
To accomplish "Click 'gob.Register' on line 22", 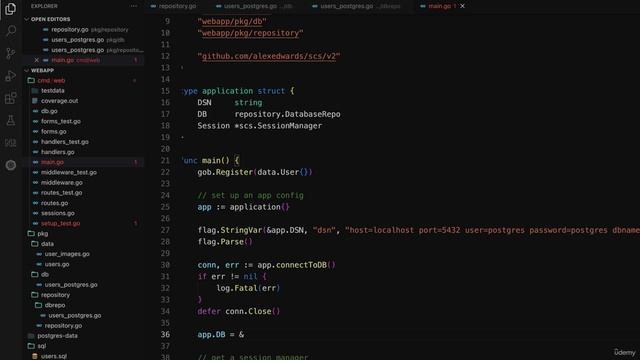I will click(225, 172).
